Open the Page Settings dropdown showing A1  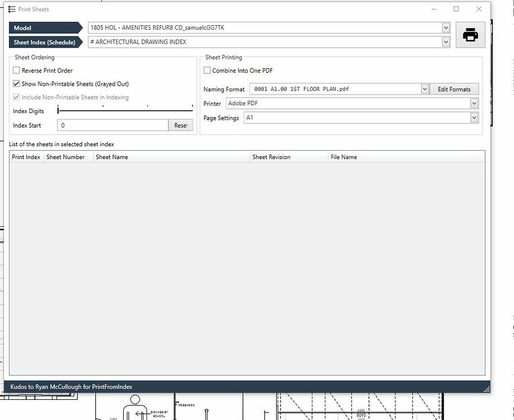(x=474, y=118)
